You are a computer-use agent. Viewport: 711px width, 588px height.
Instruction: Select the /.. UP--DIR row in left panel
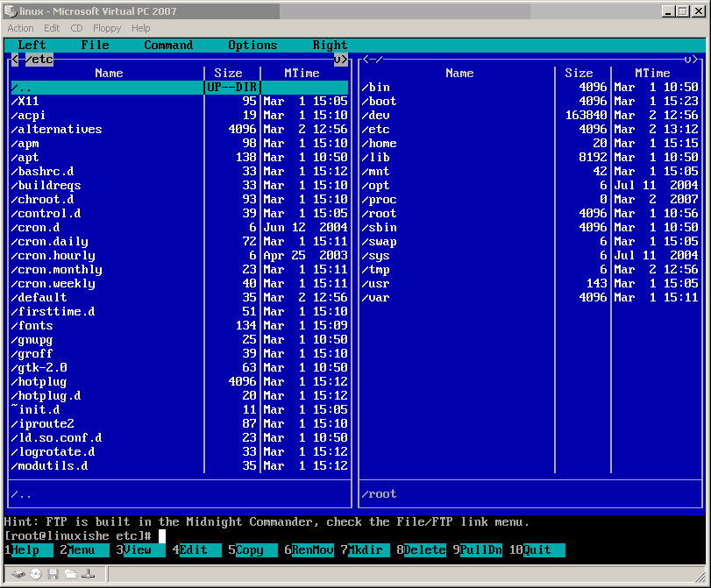(x=180, y=87)
